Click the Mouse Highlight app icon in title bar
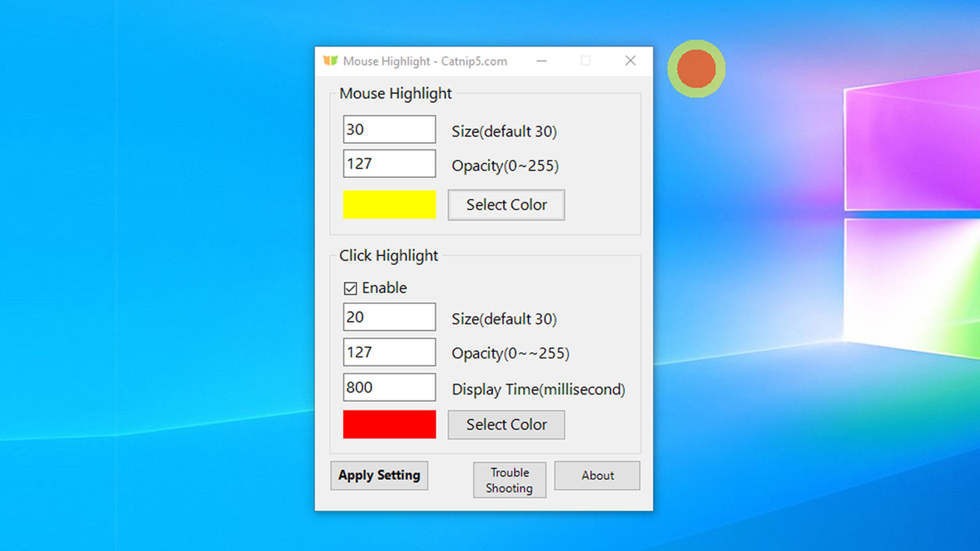Screen dimensions: 980x551 [330, 61]
